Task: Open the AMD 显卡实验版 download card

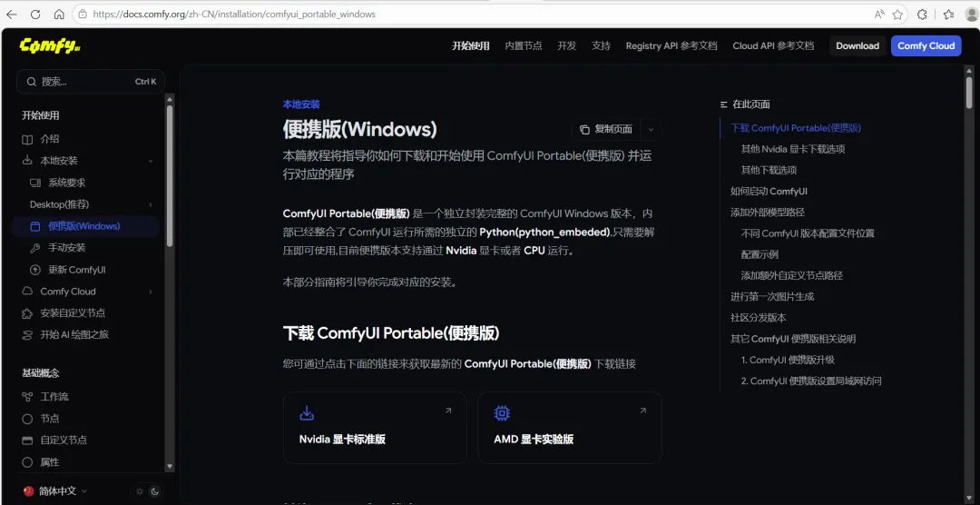Action: point(569,428)
